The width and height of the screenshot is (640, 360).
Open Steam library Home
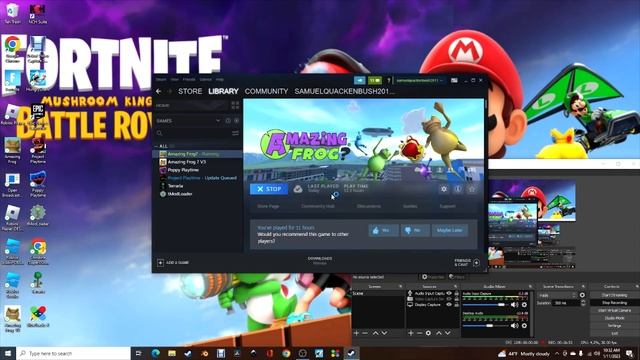pos(191,106)
